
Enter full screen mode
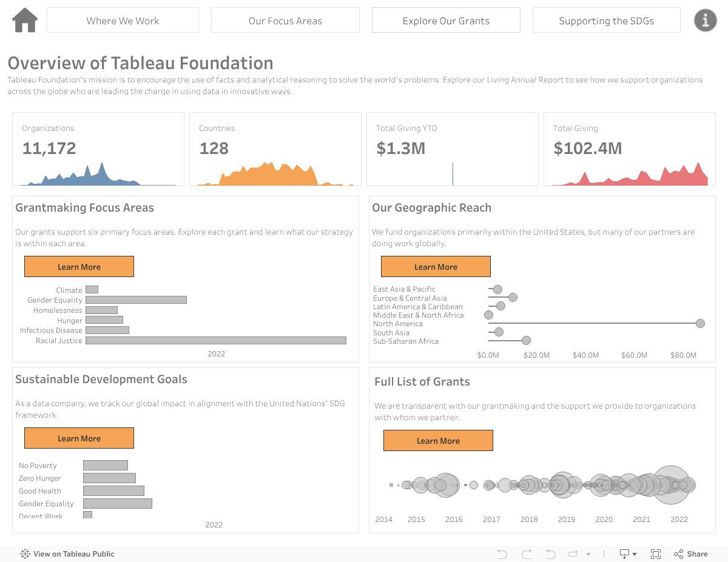pos(656,554)
